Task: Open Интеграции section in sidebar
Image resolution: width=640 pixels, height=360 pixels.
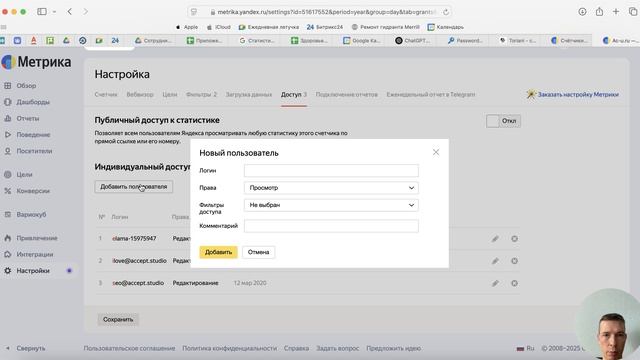Action: click(x=35, y=254)
